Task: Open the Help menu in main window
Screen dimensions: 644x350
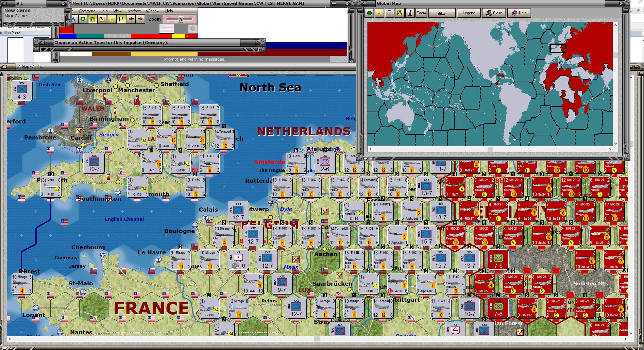Action: [169, 11]
